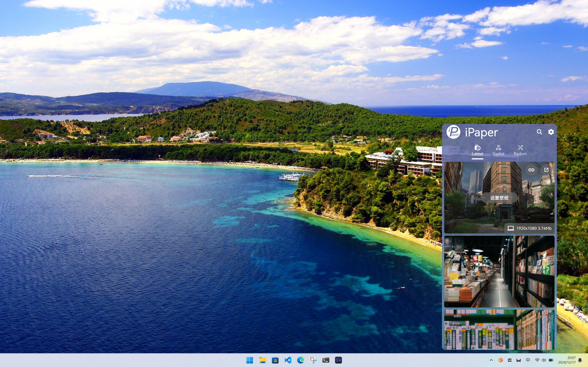Launch Microsoft Edge from taskbar
Image resolution: width=588 pixels, height=367 pixels.
click(x=300, y=360)
